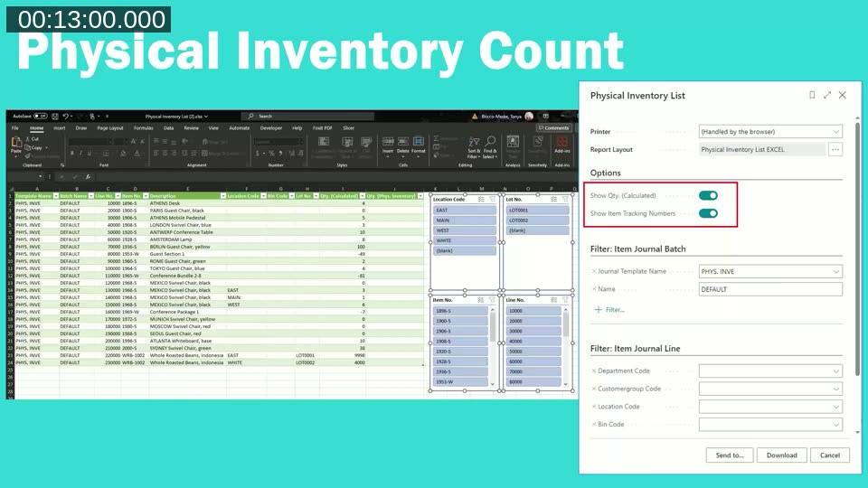Clear filter icon on Lot No. slicer
This screenshot has height=488, width=868.
click(x=565, y=199)
